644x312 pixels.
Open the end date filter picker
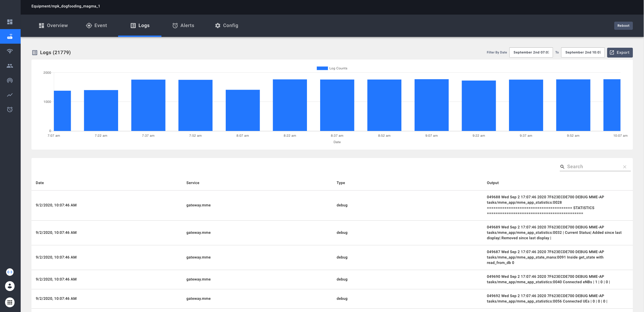(582, 52)
